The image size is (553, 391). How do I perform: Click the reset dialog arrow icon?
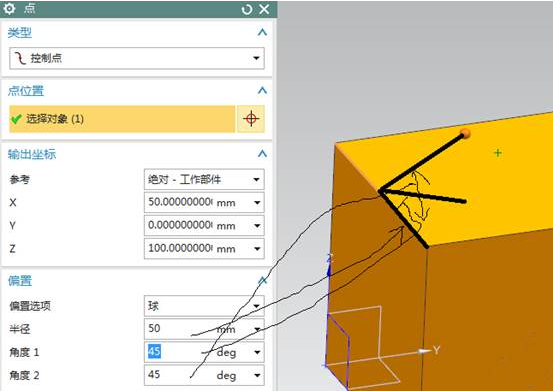point(247,9)
